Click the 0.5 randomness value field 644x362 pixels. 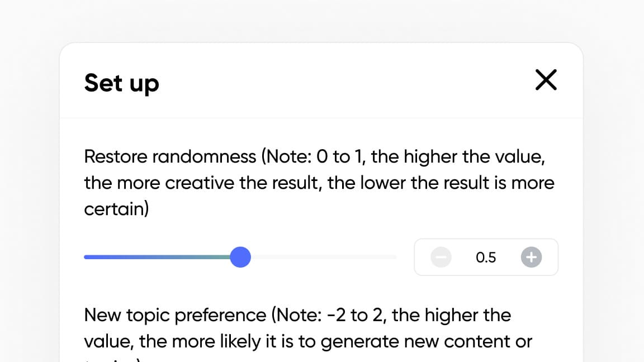point(486,258)
